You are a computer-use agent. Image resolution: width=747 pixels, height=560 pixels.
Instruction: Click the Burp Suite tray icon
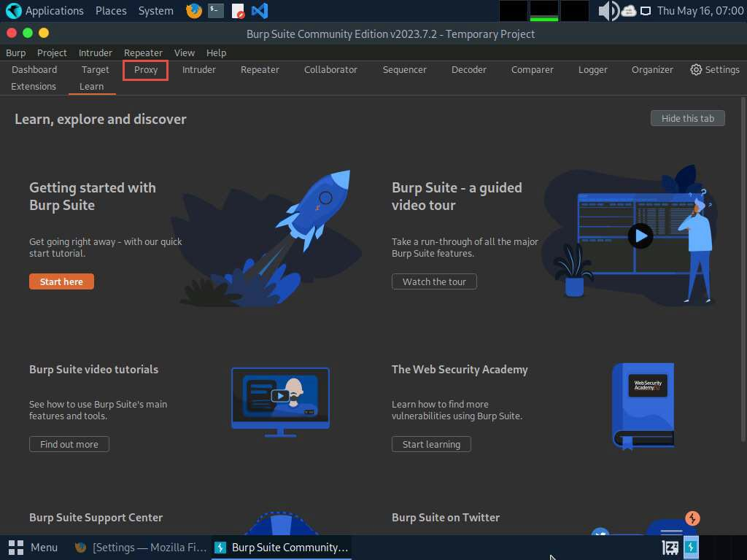[x=690, y=547]
